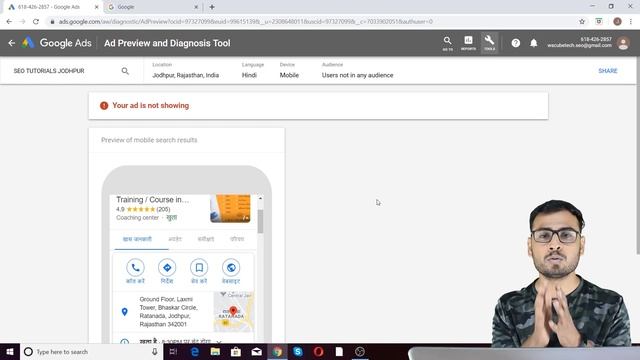This screenshot has height=360, width=640.
Task: Click the Chrome profile avatar
Action: click(617, 22)
